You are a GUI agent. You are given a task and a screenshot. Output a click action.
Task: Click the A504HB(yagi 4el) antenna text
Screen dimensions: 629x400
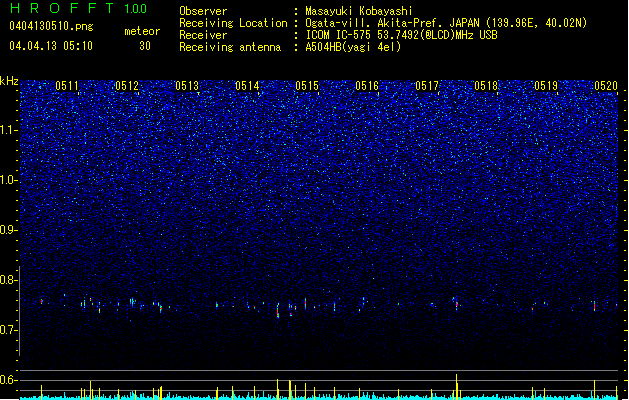[x=353, y=47]
